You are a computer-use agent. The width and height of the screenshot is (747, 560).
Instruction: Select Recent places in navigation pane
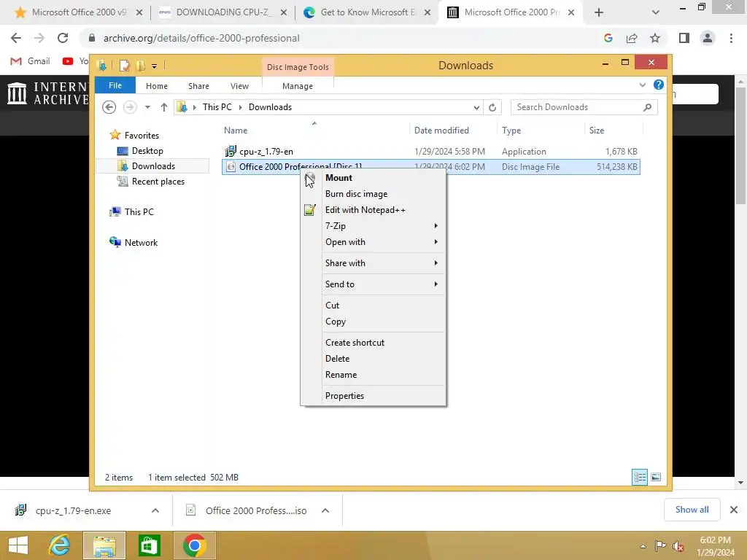tap(158, 182)
